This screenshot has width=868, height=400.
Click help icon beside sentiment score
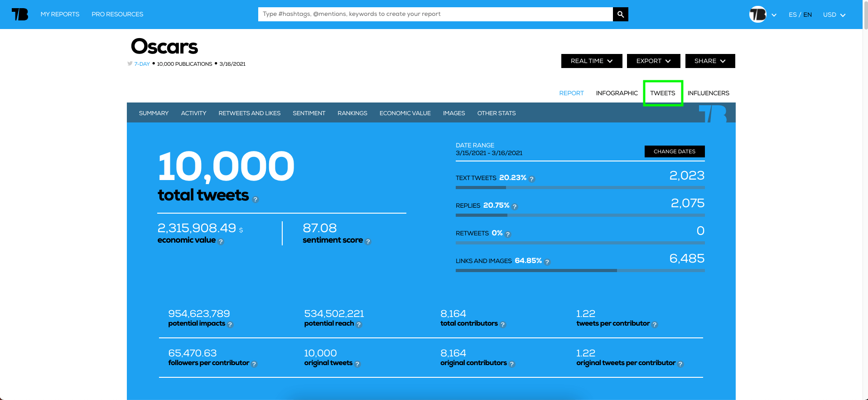coord(368,242)
